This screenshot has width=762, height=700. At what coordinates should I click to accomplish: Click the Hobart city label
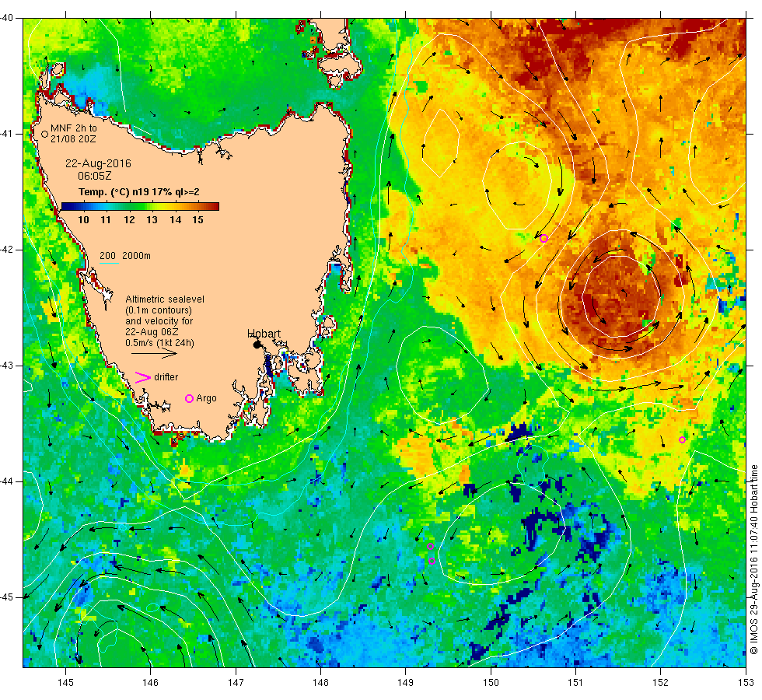[x=264, y=334]
